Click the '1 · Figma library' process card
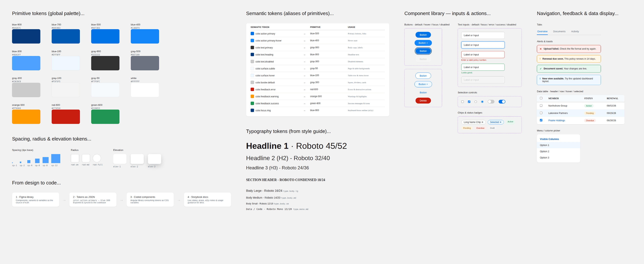644x264 pixels. pos(36,199)
